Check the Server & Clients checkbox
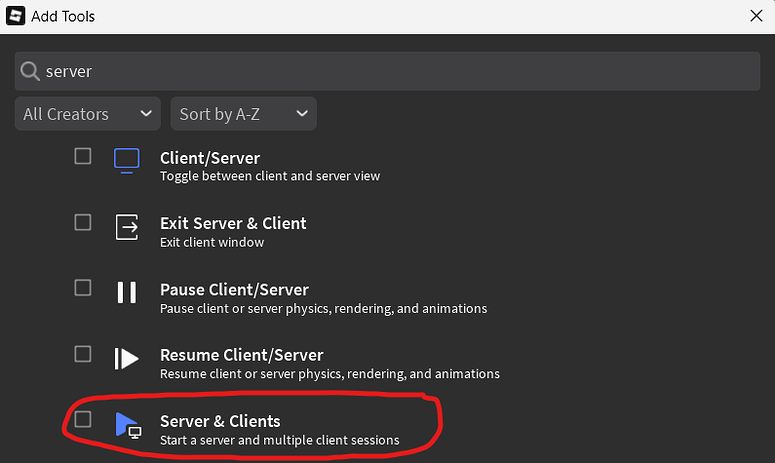775x463 pixels. (83, 419)
